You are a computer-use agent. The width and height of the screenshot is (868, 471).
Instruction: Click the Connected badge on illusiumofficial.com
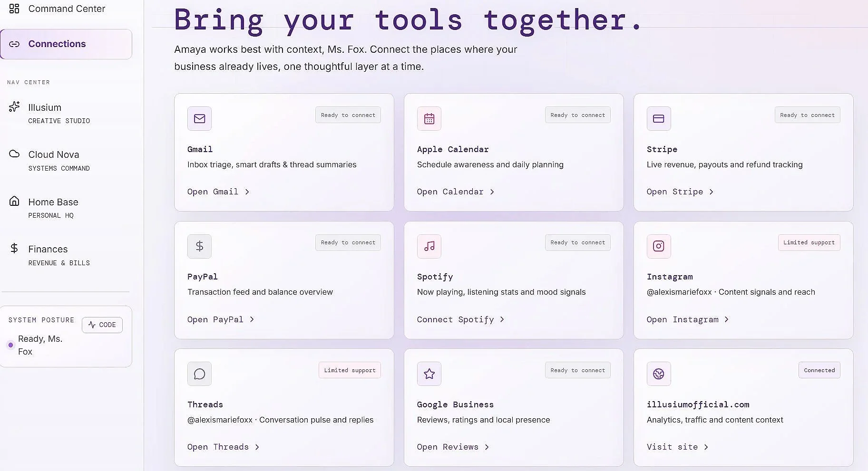coord(819,370)
